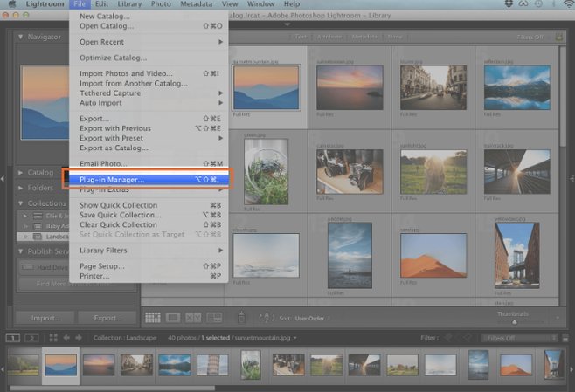Open filmstrip file path dropdown arrow

coord(294,338)
